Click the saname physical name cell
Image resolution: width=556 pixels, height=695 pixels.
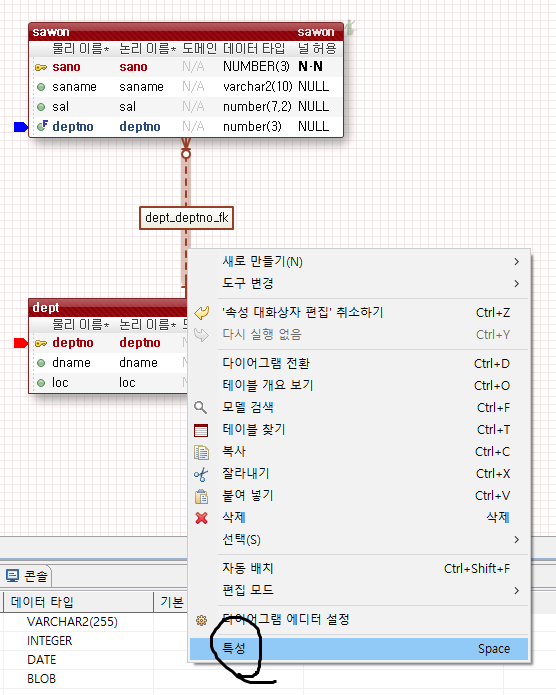pos(74,87)
